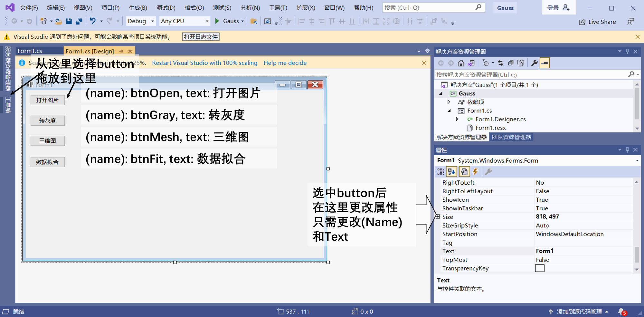Pin the Solution Explorer panel
This screenshot has height=317, width=644.
click(627, 51)
